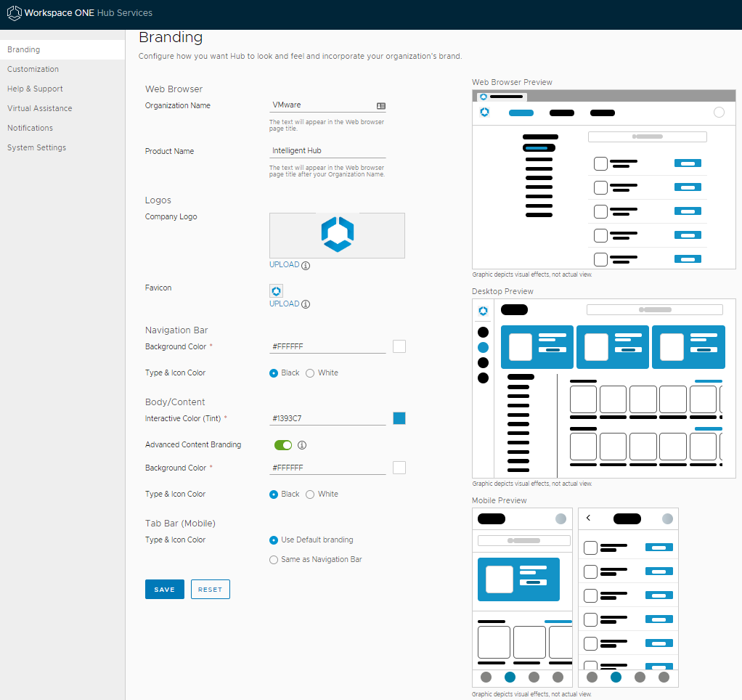Go to Virtual Assistance in sidebar
Image resolution: width=742 pixels, height=700 pixels.
pyautogui.click(x=39, y=108)
